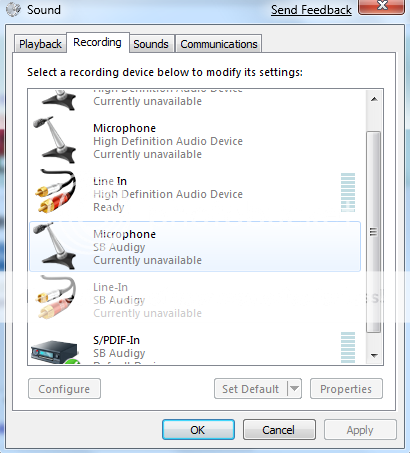Click the partially visible top microphone icon
This screenshot has height=455, width=410.
coord(59,100)
